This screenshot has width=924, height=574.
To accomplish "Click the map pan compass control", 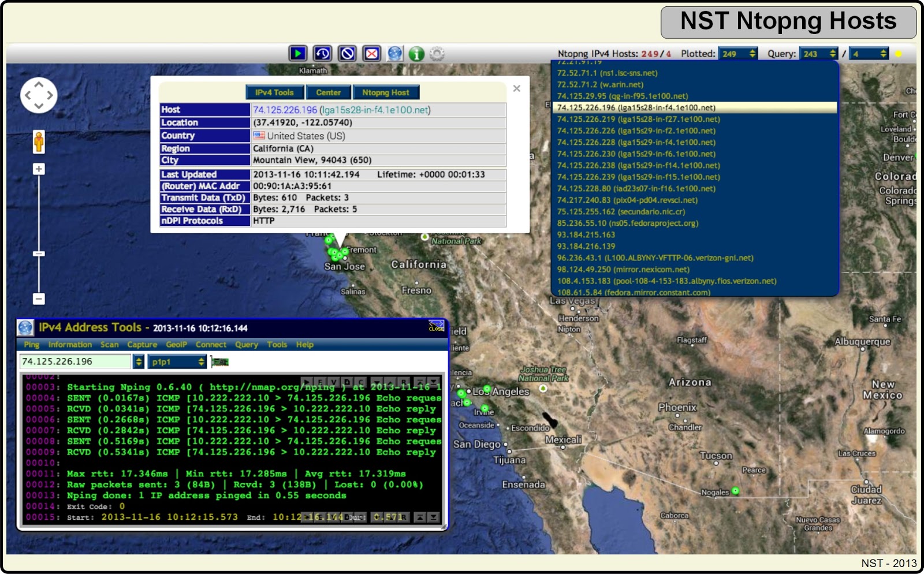I will pos(39,94).
